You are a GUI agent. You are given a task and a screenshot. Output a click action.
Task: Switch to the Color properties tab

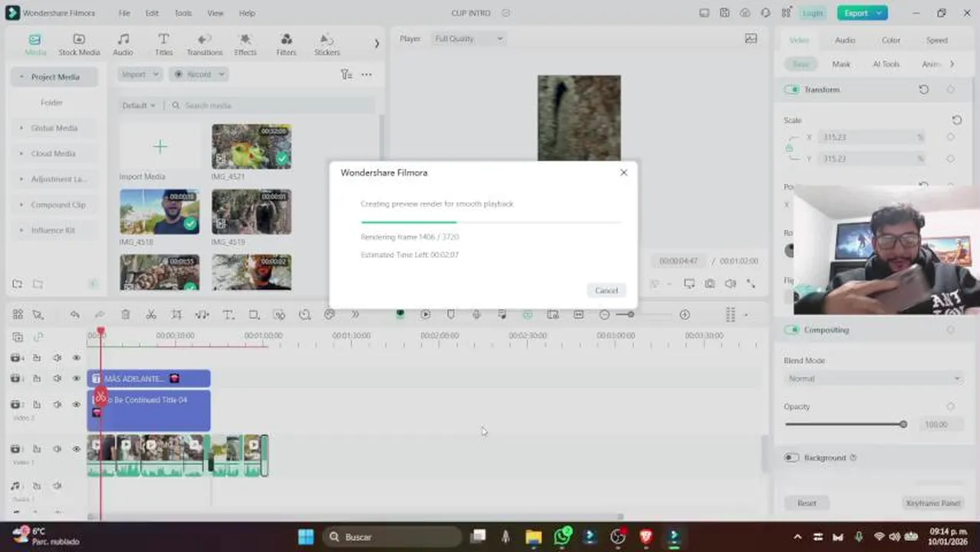[x=891, y=40]
